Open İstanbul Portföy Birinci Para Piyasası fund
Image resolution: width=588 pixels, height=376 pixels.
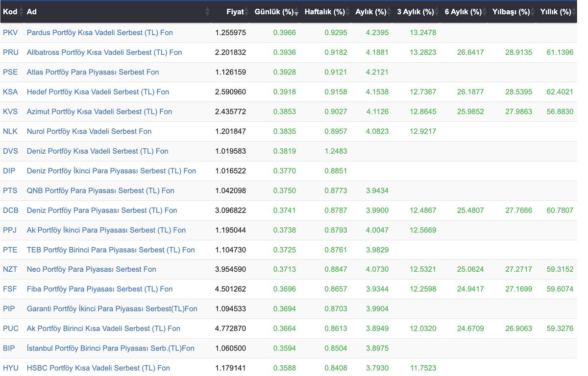coord(111,348)
